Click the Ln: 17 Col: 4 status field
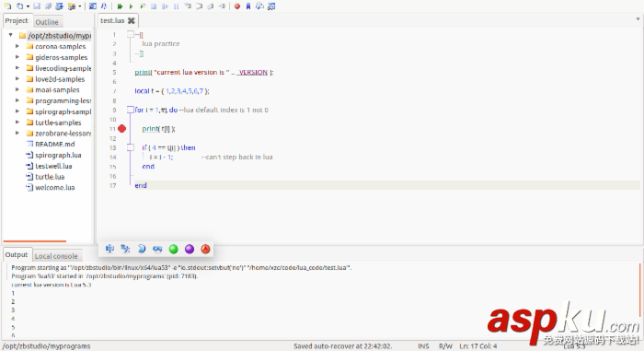The height and width of the screenshot is (351, 644). 478,346
